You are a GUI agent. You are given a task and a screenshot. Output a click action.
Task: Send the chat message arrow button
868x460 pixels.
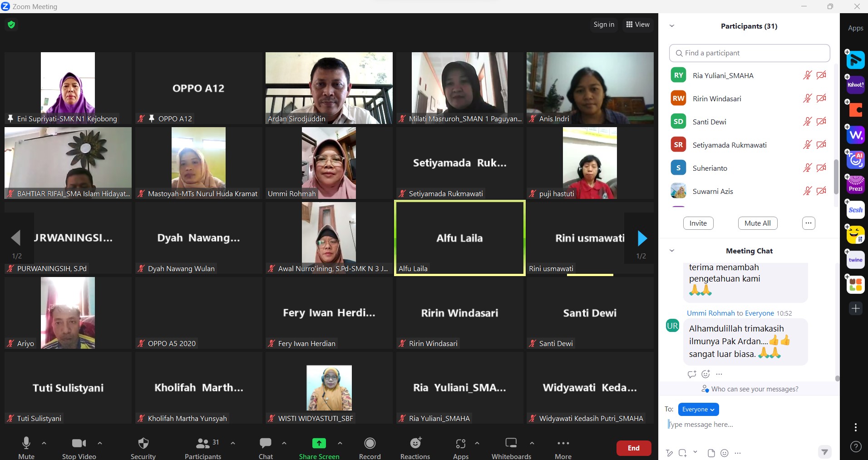pos(824,452)
